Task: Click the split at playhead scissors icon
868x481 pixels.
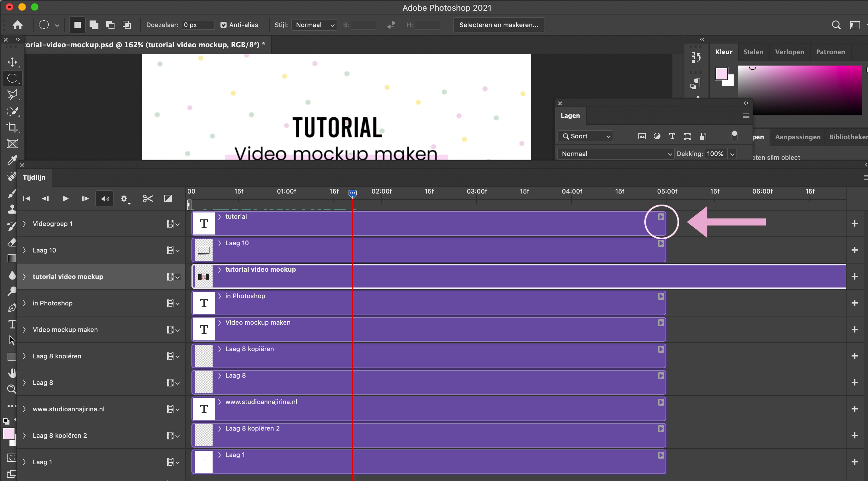Action: coord(148,199)
